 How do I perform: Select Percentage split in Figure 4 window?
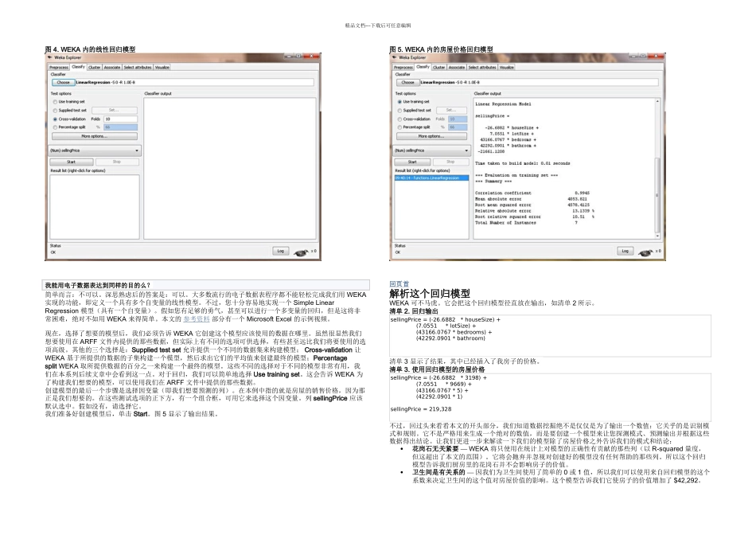[x=55, y=127]
